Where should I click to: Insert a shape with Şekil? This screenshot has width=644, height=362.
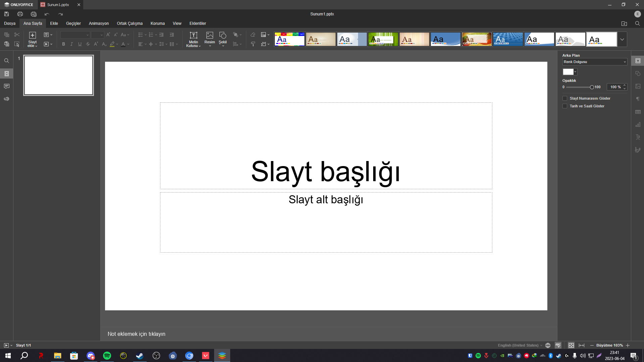pos(223,39)
